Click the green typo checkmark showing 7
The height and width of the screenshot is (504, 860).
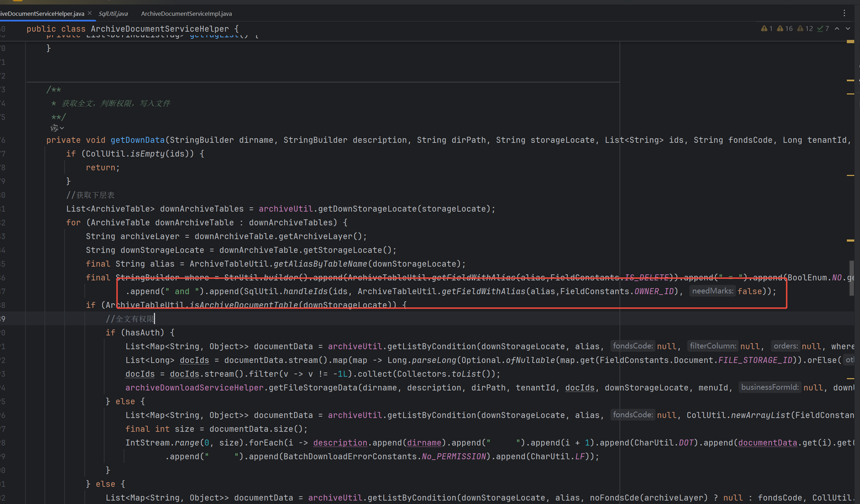click(x=823, y=29)
